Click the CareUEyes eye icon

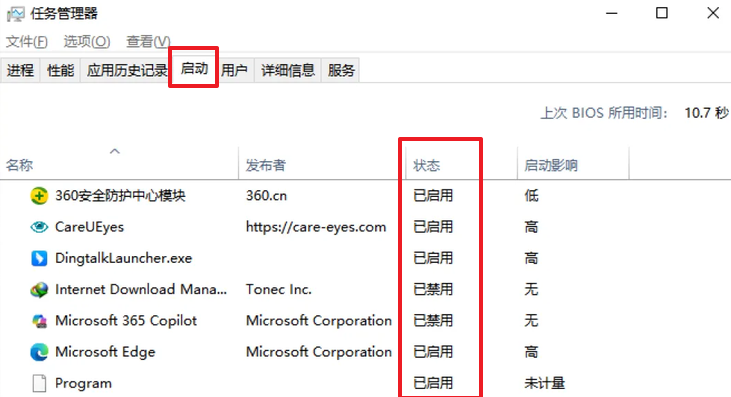39,227
